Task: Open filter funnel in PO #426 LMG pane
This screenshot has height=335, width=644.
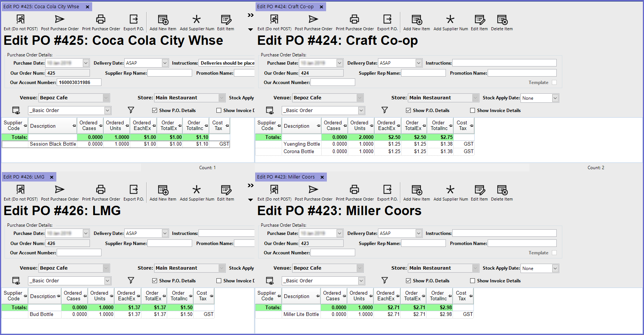Action: (131, 280)
